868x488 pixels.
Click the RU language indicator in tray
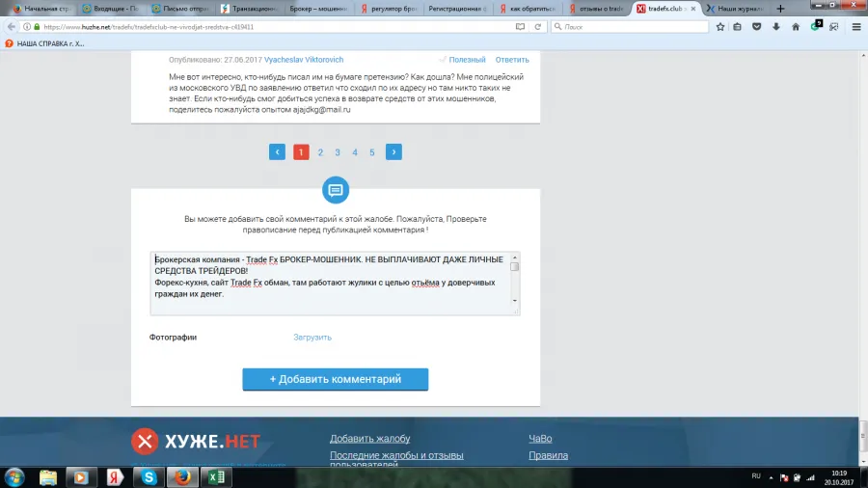[x=756, y=476]
